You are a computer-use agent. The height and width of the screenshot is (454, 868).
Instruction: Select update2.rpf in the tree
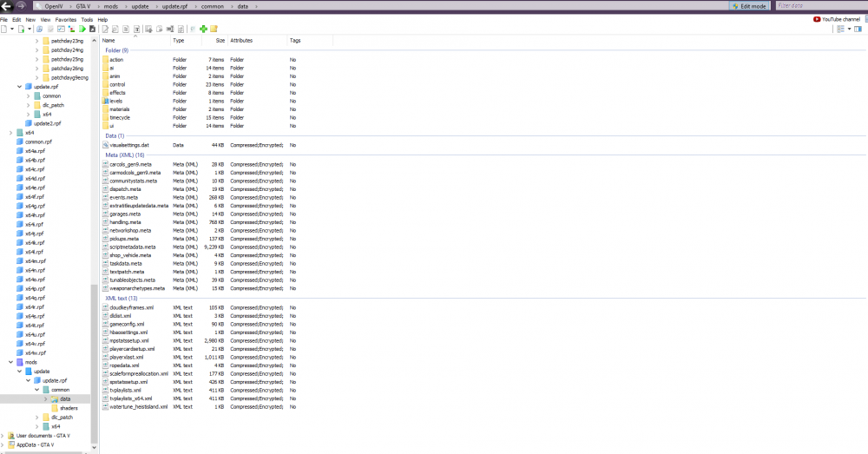[x=47, y=123]
